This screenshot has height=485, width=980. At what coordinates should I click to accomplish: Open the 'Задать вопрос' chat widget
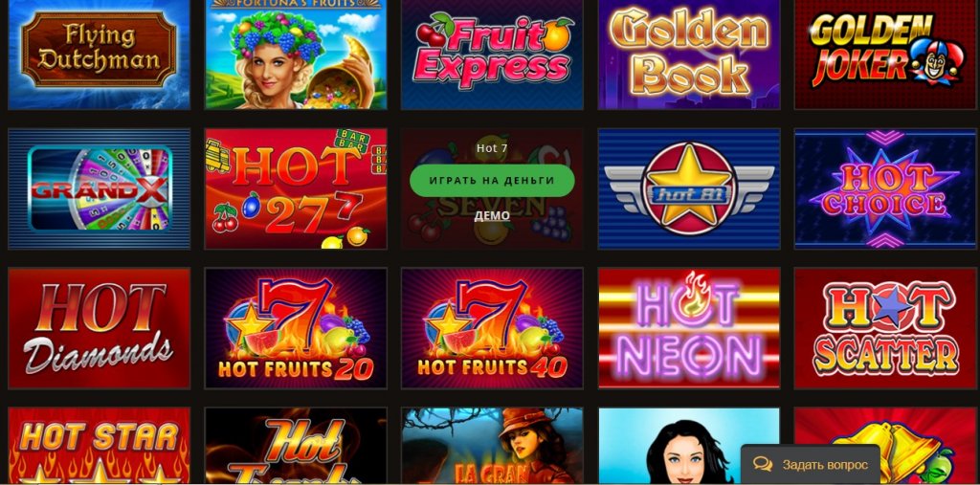[x=811, y=465]
